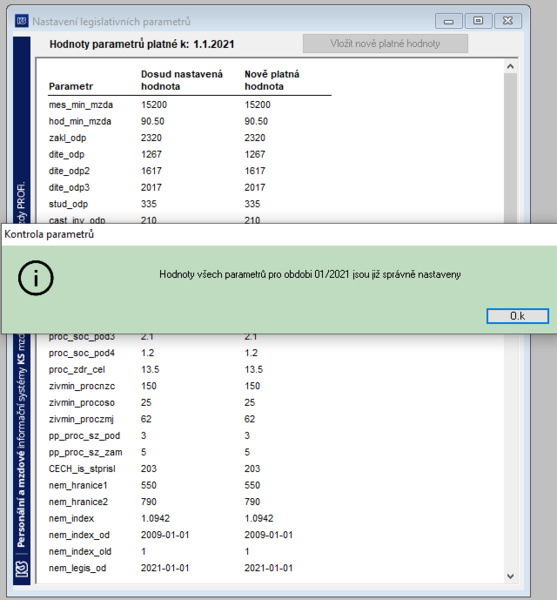Select the hod_min_mzda parameter name
The height and width of the screenshot is (600, 557).
click(80, 121)
